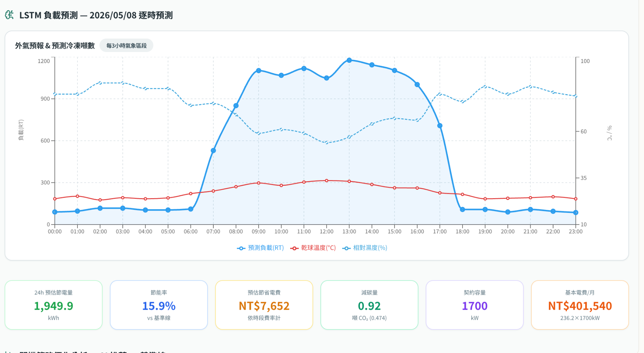The width and height of the screenshot is (644, 353).
Task: Click the 外氣預報 & 預測冷凍噸數 title
Action: [55, 46]
